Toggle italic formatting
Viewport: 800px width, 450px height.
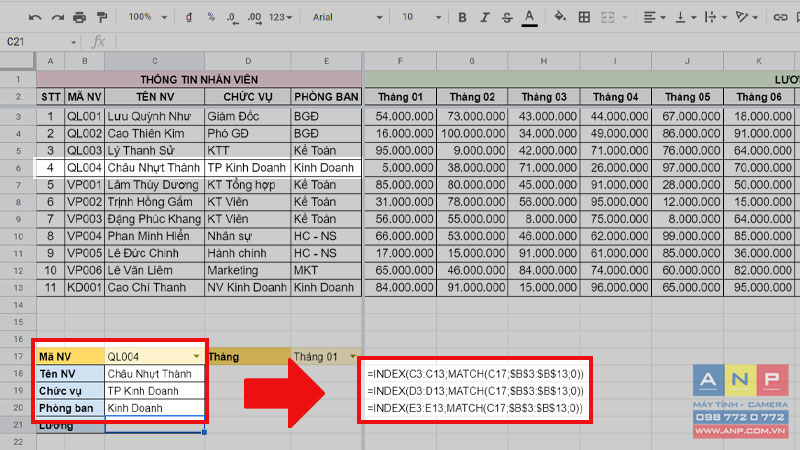point(484,17)
